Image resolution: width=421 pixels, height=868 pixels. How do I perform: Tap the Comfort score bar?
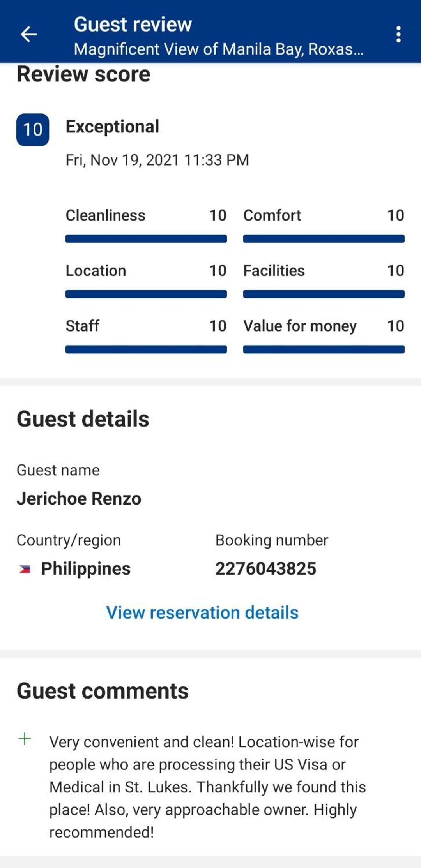(x=324, y=239)
